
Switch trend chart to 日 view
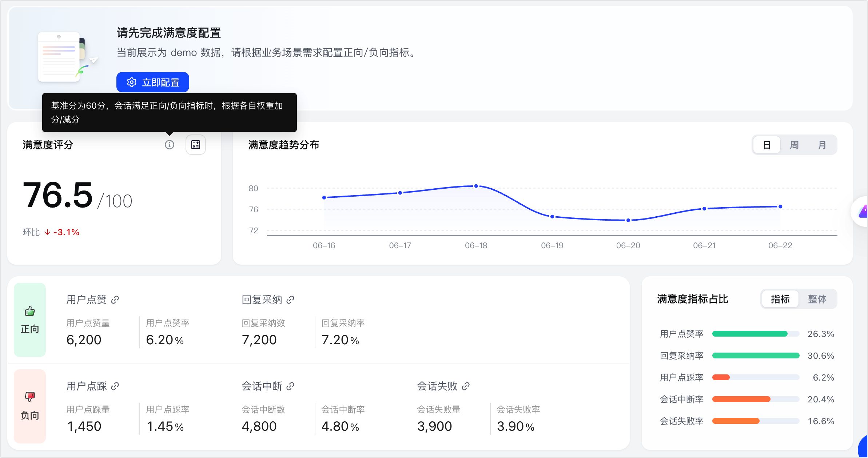[767, 145]
